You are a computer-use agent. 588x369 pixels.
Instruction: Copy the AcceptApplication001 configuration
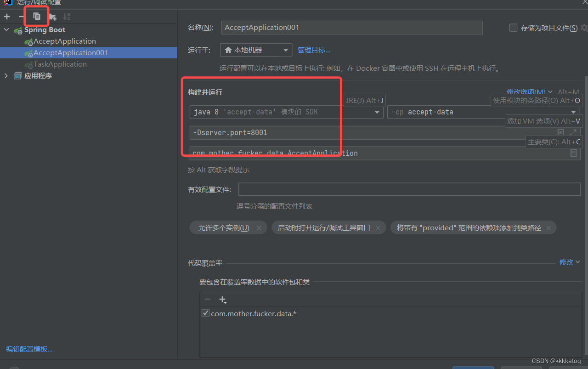[36, 16]
